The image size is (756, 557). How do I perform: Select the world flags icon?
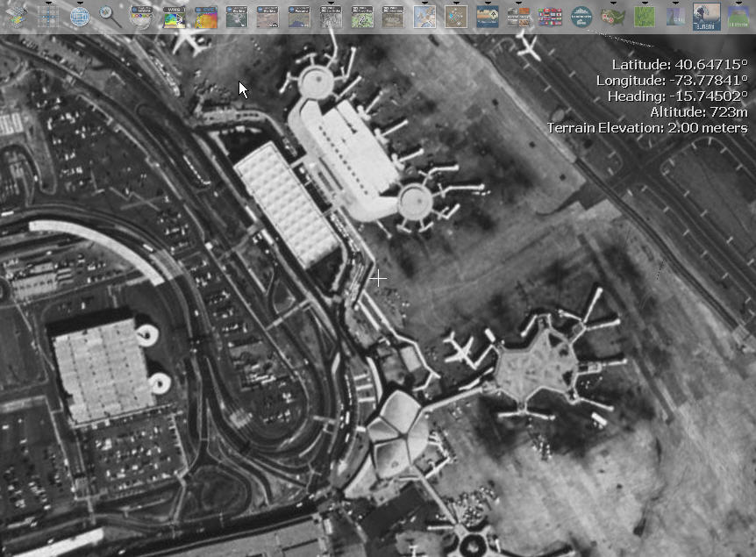pos(550,16)
